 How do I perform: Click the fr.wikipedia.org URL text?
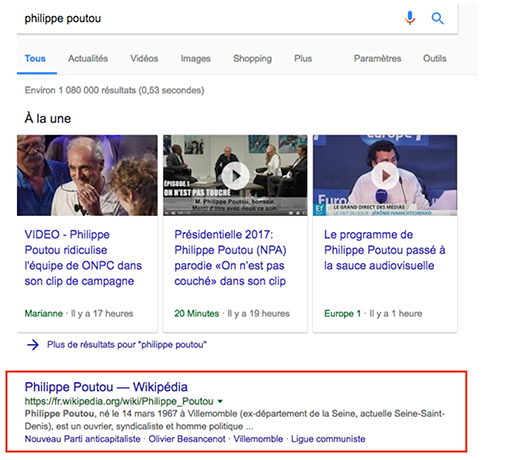(x=119, y=401)
